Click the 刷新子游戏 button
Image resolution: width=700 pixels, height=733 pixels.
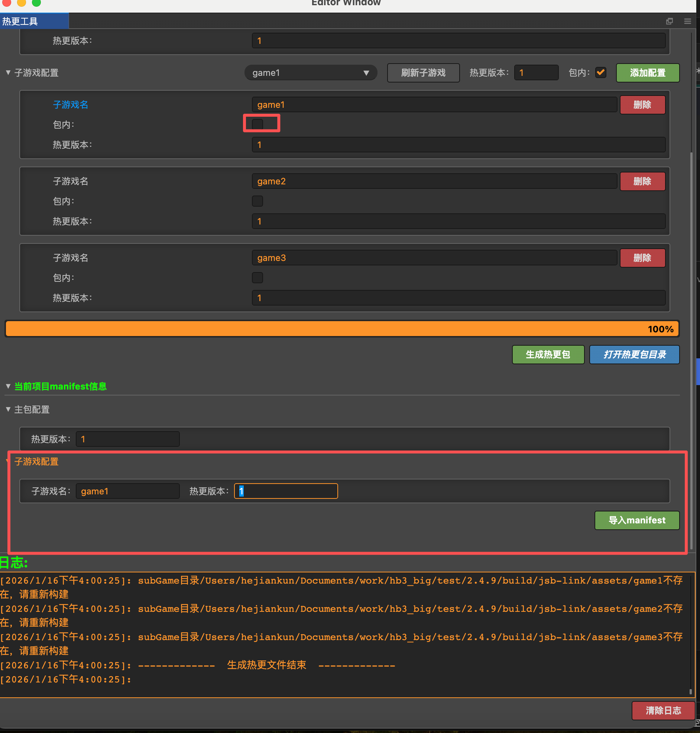click(423, 73)
